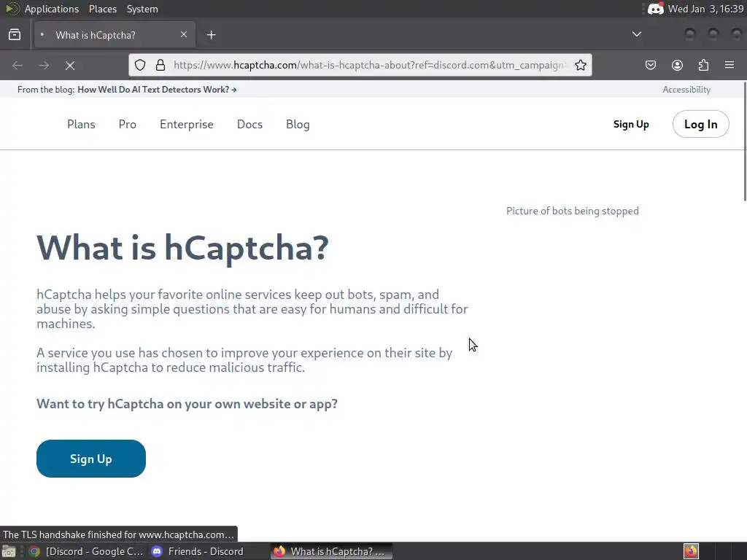Screen dimensions: 747x560
Task: Open the System menu in the top panel
Action: [142, 9]
